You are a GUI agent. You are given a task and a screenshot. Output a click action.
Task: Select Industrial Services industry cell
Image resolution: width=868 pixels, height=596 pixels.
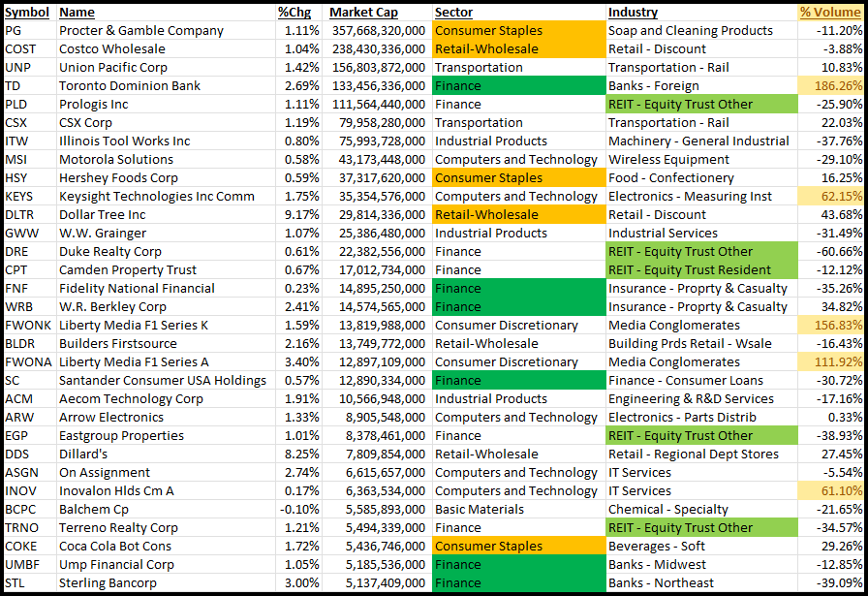coord(702,233)
